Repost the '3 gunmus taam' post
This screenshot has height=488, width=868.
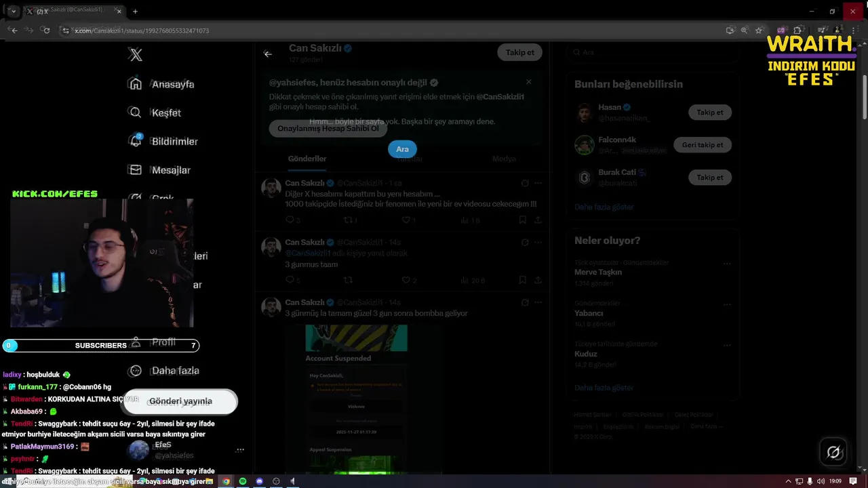click(349, 280)
